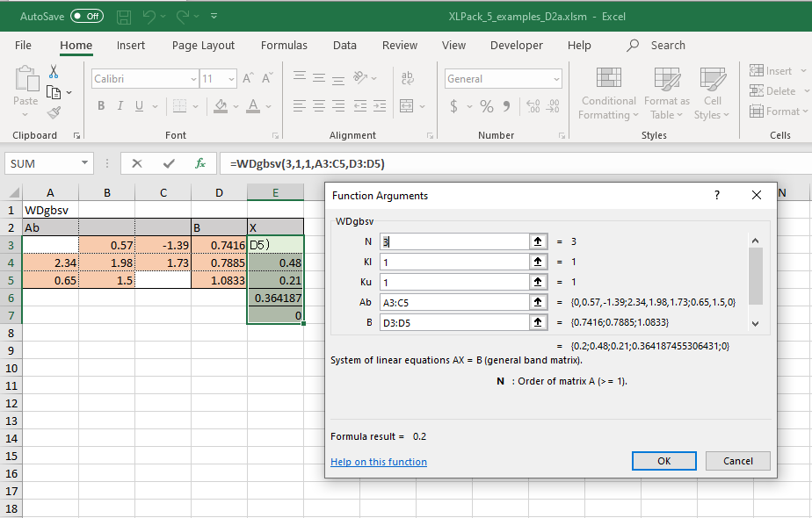This screenshot has height=518, width=812.
Task: Open Font Color dropdown arrow
Action: coord(268,106)
